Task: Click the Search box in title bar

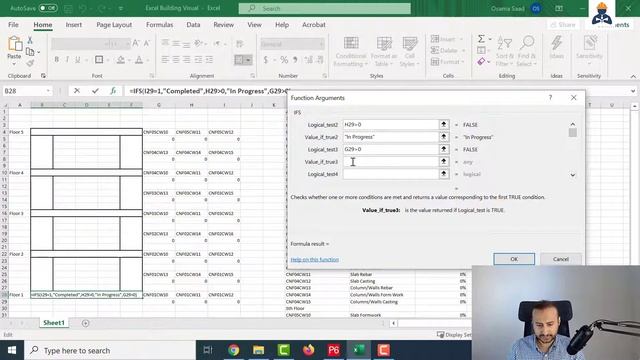Action: tap(324, 8)
